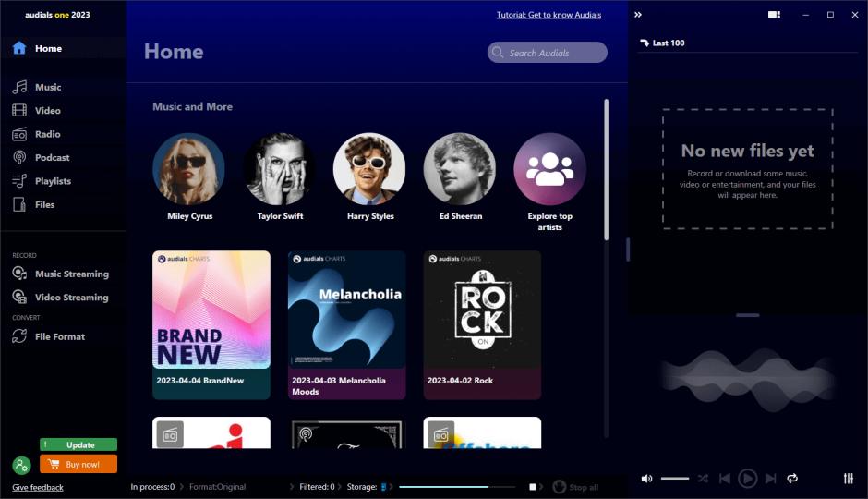
Task: Open Taylor Swift artist portrait
Action: click(x=280, y=169)
